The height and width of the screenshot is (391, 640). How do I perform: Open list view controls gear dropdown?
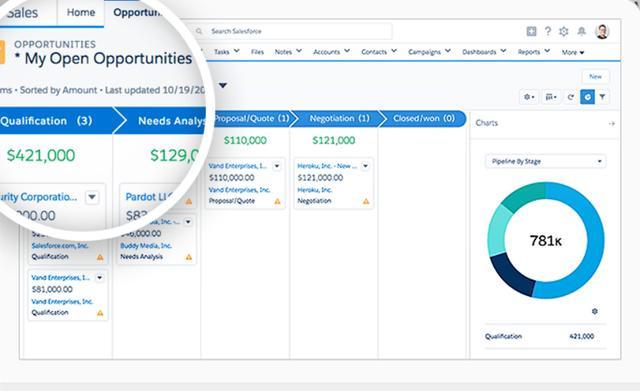[x=529, y=97]
